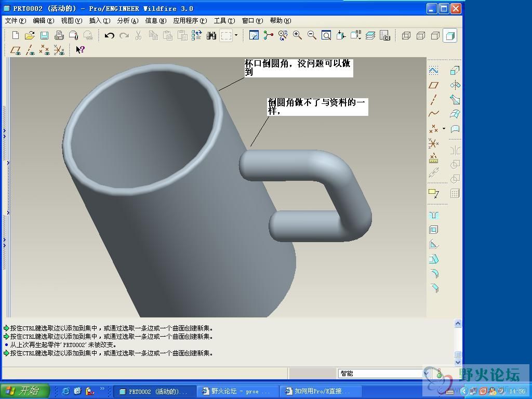Screen dimensions: 532x399
Task: Open the 编辑(E) menu
Action: click(44, 21)
